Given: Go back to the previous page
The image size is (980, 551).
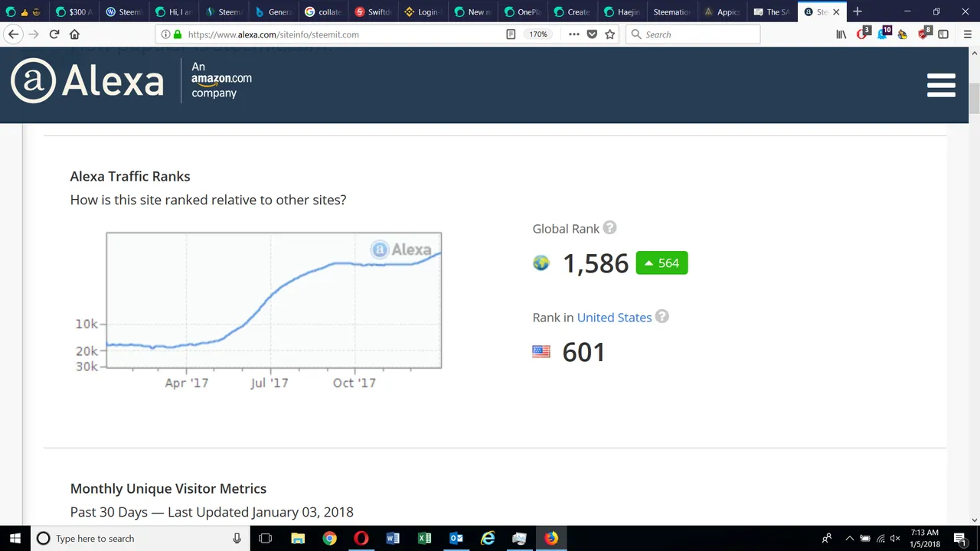Looking at the screenshot, I should pos(13,34).
